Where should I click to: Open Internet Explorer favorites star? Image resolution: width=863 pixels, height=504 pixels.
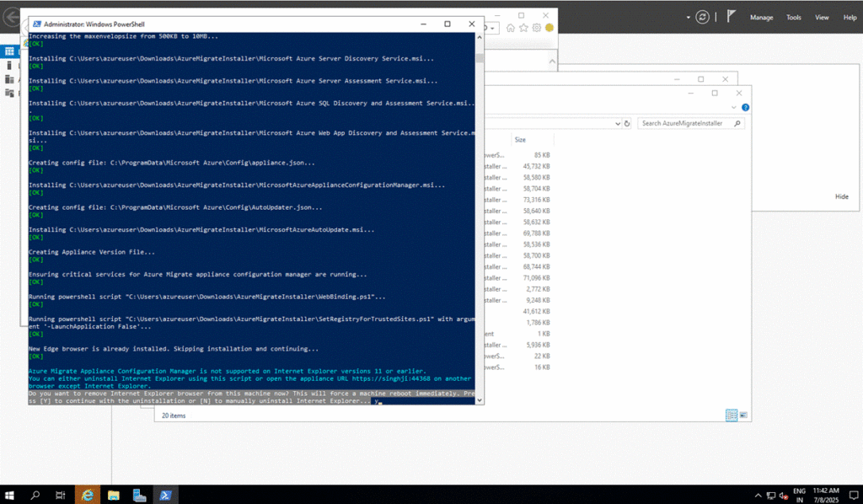523,28
